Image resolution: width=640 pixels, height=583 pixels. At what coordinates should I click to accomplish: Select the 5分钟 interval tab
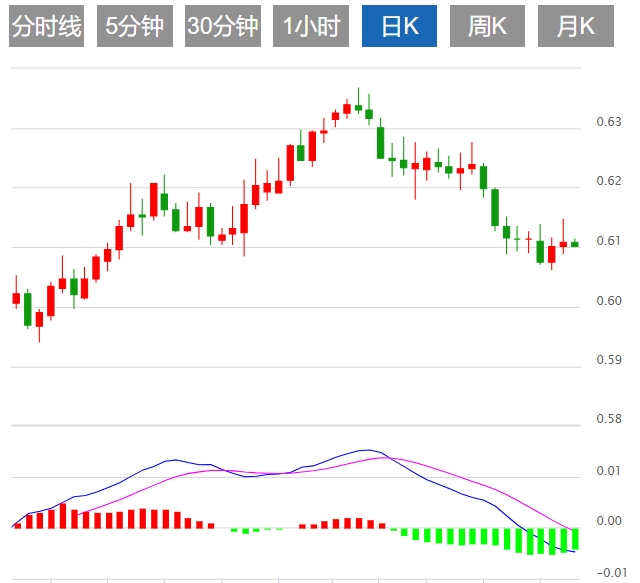pos(135,26)
